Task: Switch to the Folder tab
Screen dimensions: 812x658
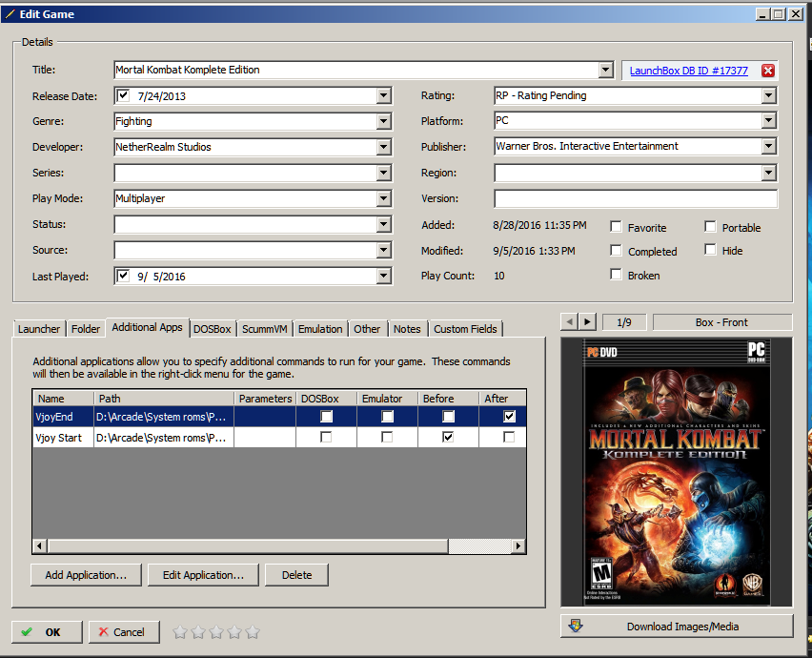Action: click(86, 329)
